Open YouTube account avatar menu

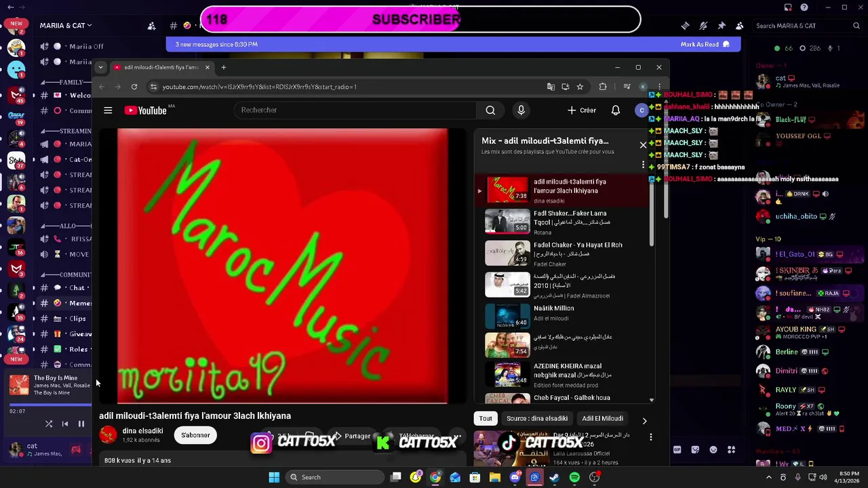tap(642, 110)
